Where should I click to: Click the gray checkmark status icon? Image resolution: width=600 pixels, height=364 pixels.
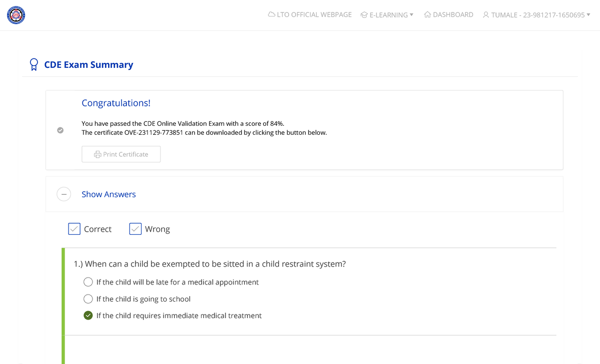click(x=60, y=130)
